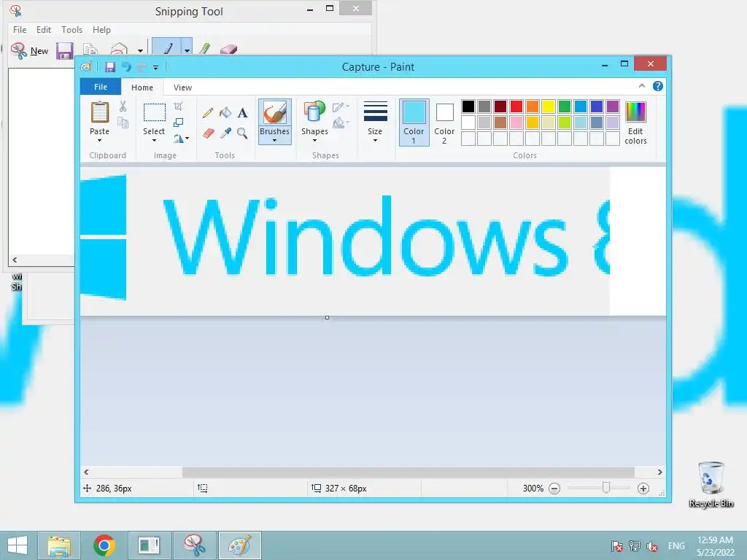Pick the black color swatch
The image size is (747, 560).
(468, 106)
